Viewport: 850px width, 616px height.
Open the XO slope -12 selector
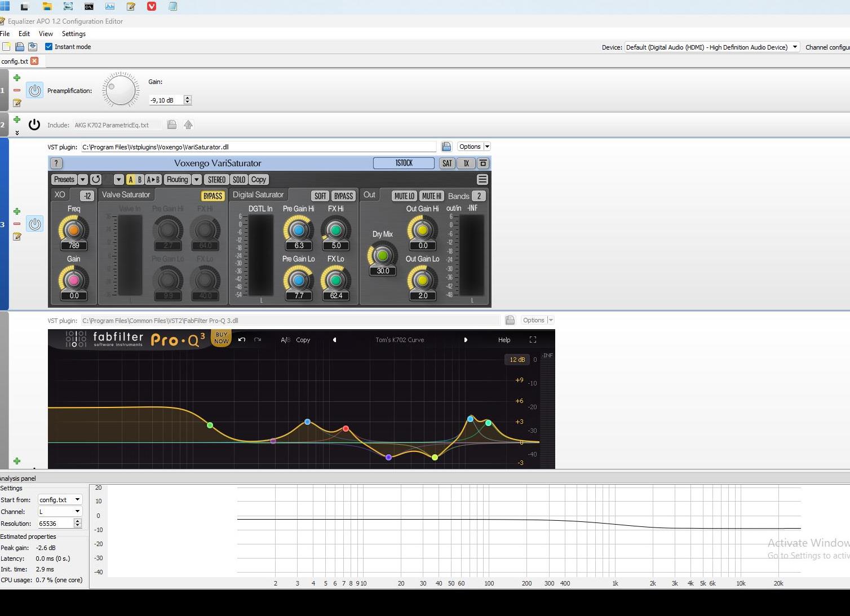pos(87,196)
